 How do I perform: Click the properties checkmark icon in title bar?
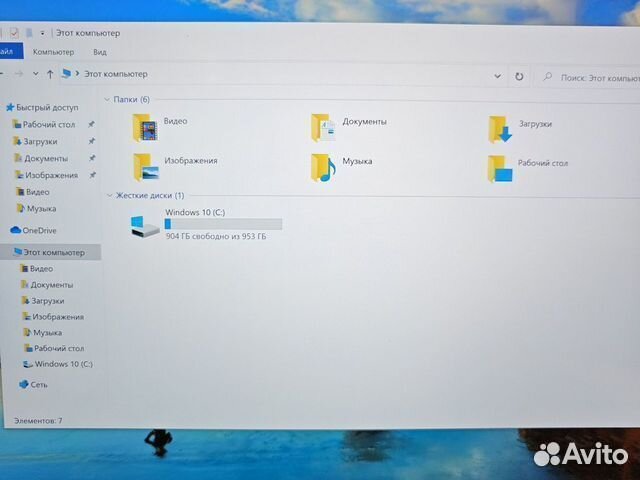(14, 33)
